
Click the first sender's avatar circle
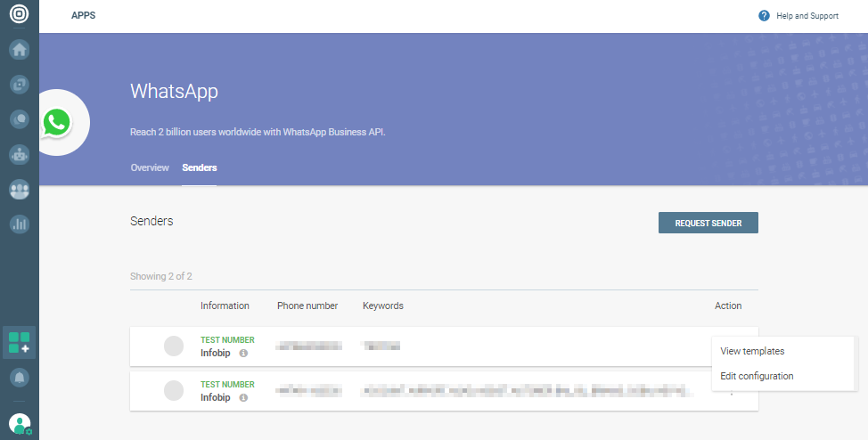tap(174, 346)
